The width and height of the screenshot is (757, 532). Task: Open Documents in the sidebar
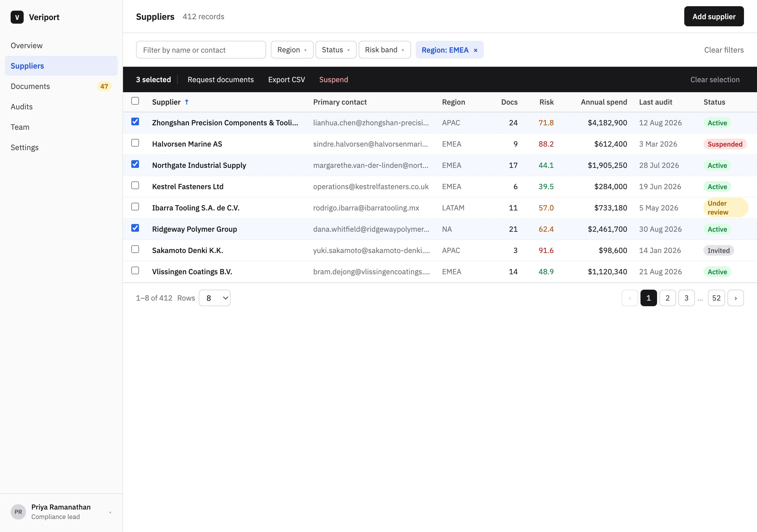(x=61, y=86)
